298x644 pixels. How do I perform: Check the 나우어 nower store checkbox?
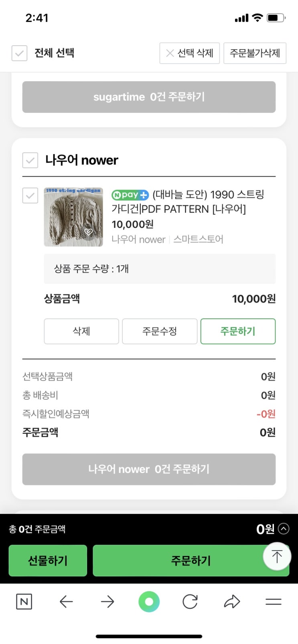pos(30,160)
